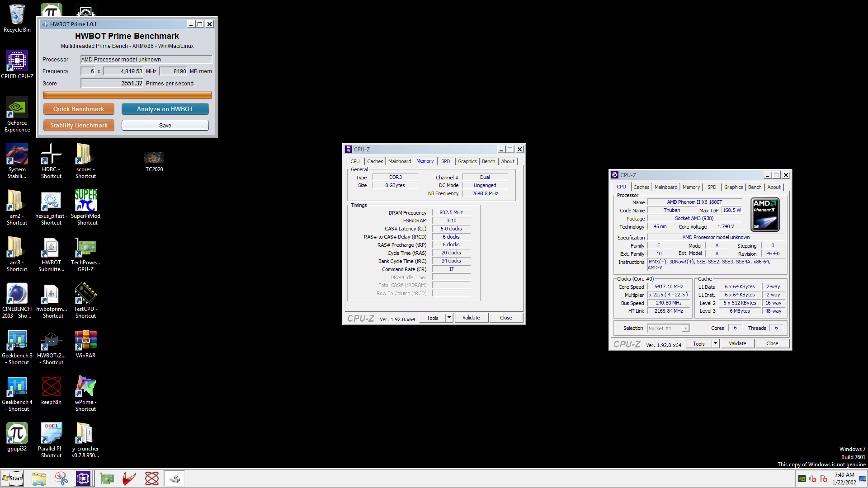Open Caches tab in Memory CPU-Z window
This screenshot has height=488, width=868.
coord(375,161)
